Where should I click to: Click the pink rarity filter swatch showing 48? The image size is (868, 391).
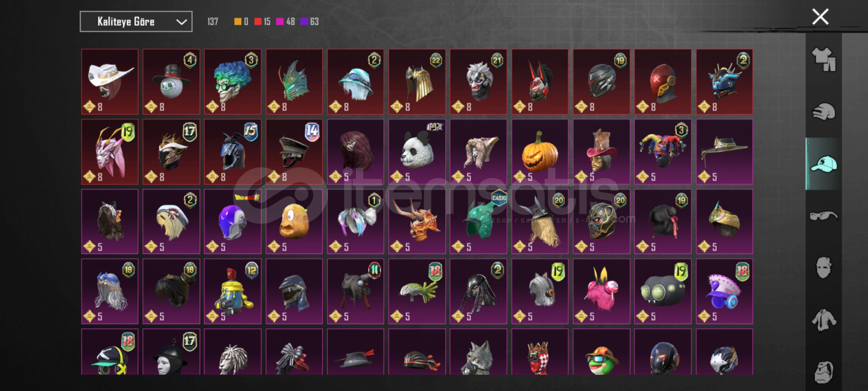(280, 22)
